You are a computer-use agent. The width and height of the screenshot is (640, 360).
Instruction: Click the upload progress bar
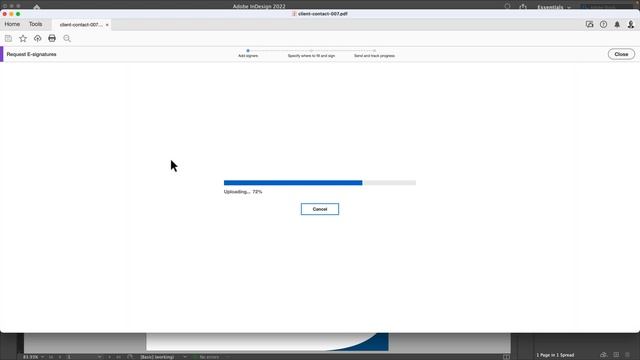320,183
